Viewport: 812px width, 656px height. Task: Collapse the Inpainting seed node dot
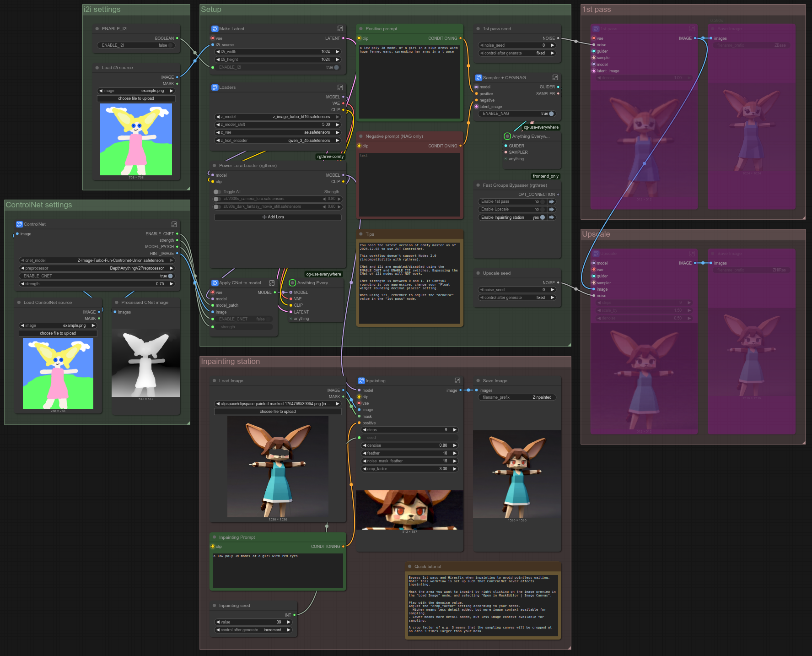click(x=215, y=606)
